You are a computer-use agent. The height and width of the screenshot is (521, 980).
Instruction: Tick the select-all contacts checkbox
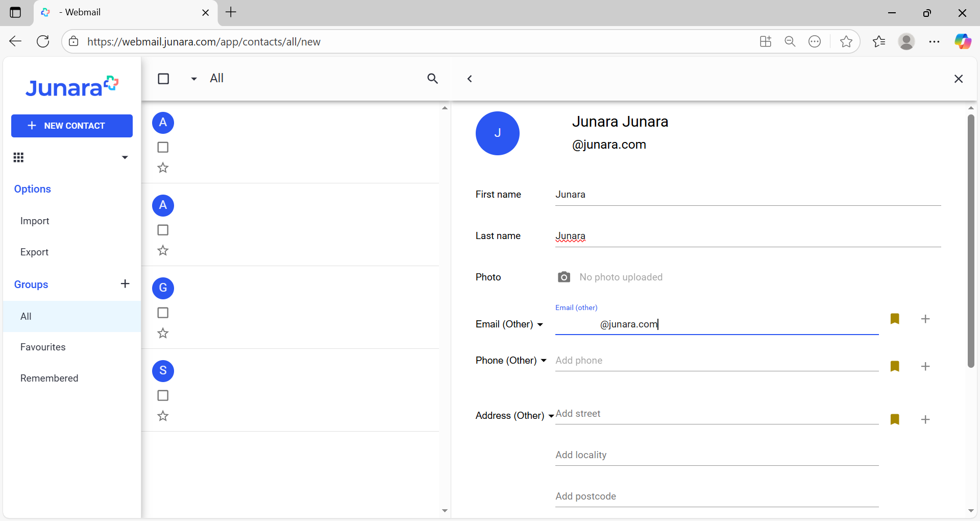point(163,79)
